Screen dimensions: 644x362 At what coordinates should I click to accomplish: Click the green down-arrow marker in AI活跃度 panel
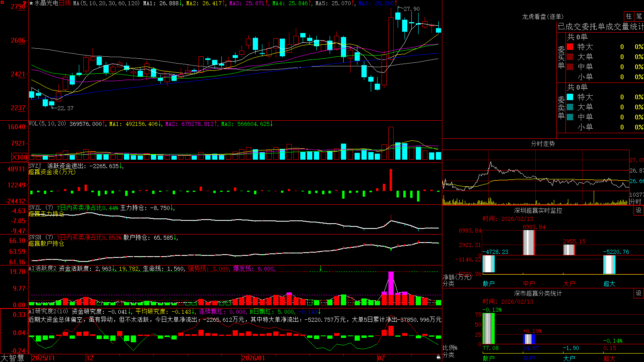point(321,268)
